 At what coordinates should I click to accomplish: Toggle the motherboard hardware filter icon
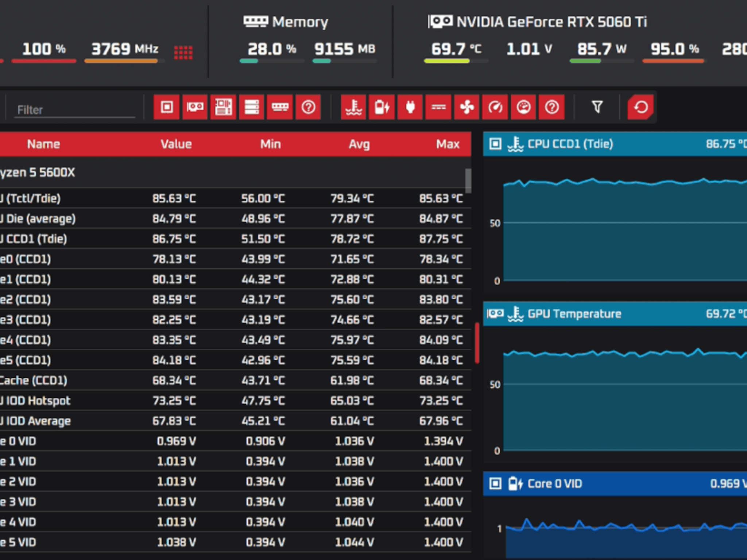pos(223,107)
